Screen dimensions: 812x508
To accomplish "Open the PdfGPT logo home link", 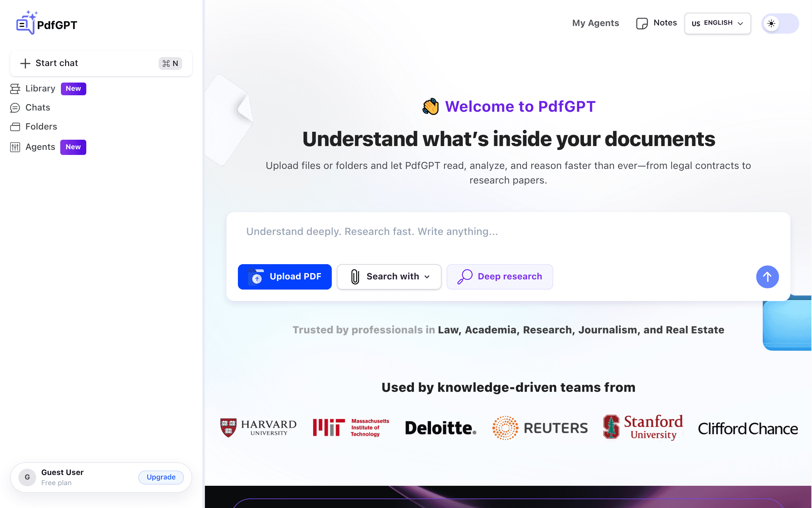I will 46,23.
